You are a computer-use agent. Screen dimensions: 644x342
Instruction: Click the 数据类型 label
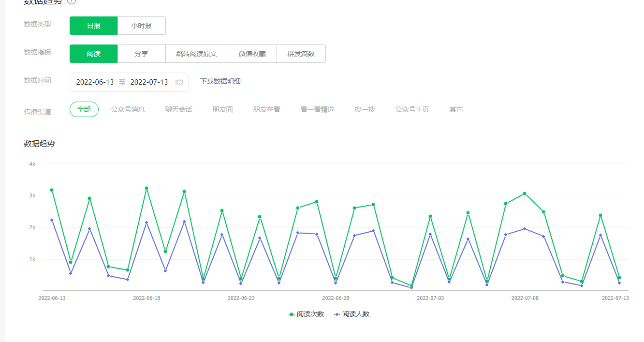[37, 24]
